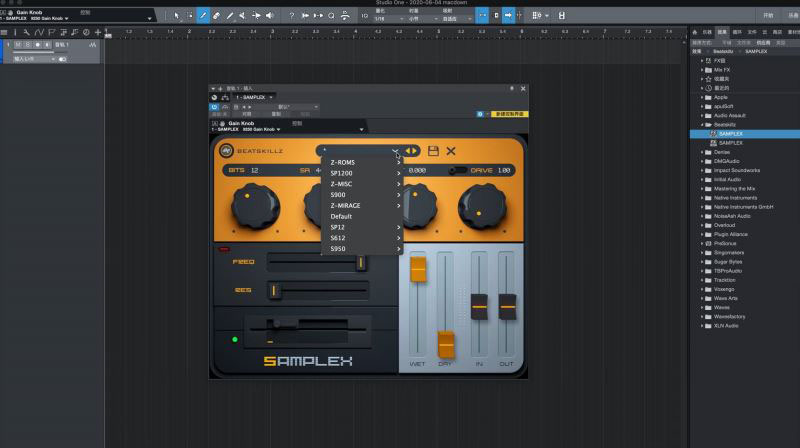The width and height of the screenshot is (800, 448).
Task: Click the X icon beside SAMPLEX save
Action: (x=451, y=151)
